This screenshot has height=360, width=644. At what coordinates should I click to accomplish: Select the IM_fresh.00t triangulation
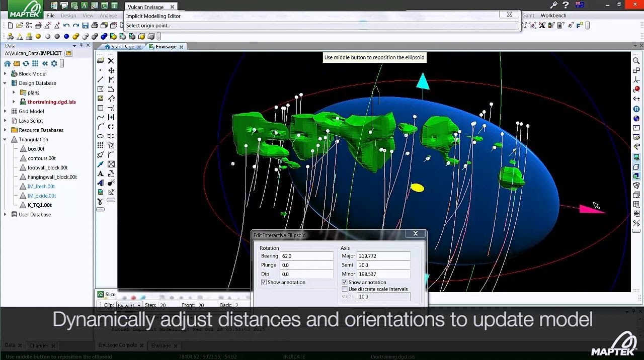click(x=41, y=187)
